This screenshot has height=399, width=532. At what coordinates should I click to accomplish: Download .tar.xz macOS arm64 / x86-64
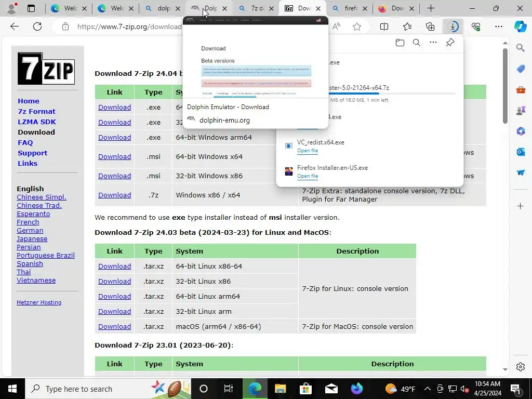click(x=115, y=326)
